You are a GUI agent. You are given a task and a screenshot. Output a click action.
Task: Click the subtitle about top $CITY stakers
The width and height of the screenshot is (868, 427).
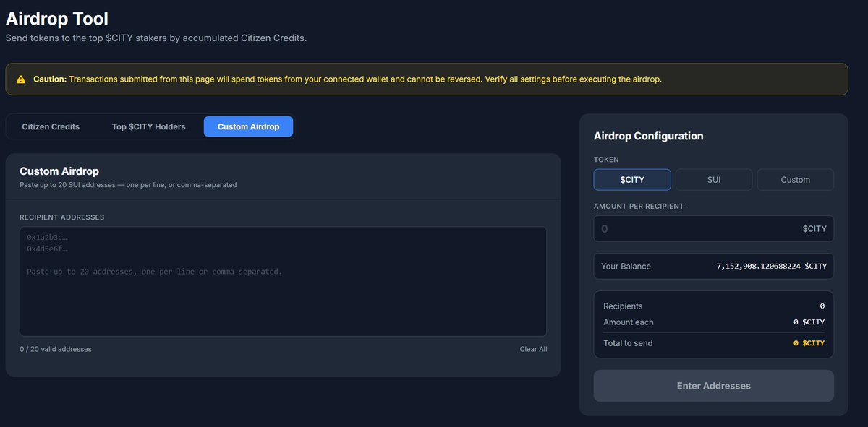tap(156, 38)
